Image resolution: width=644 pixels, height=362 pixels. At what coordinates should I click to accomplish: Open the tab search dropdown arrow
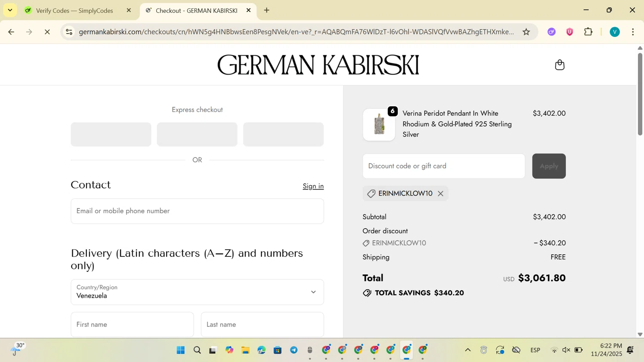[10, 10]
